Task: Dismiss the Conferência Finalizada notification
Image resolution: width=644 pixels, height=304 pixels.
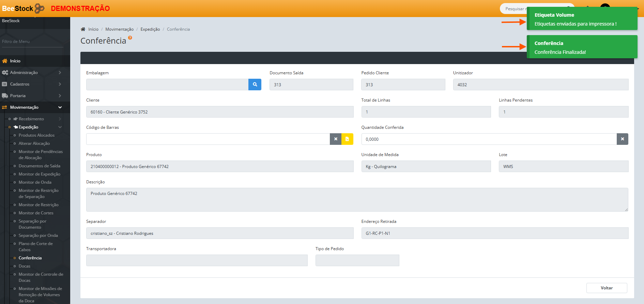Action: point(582,47)
